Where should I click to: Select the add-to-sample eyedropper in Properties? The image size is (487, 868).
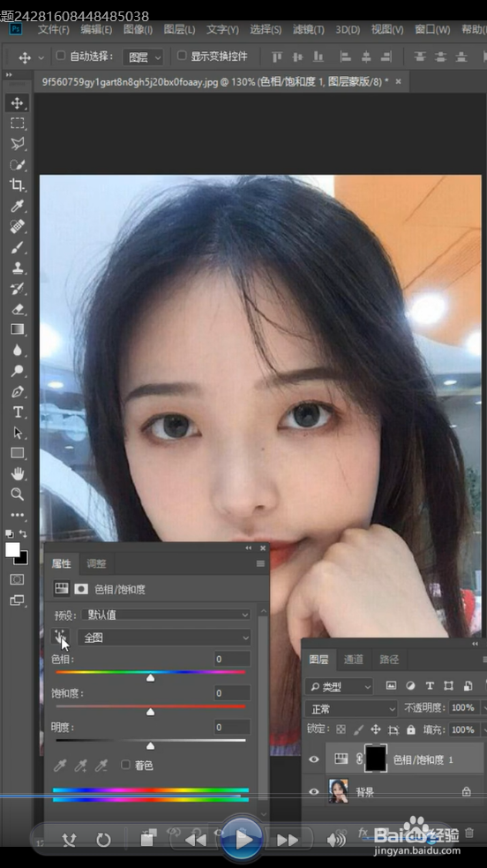pyautogui.click(x=80, y=766)
